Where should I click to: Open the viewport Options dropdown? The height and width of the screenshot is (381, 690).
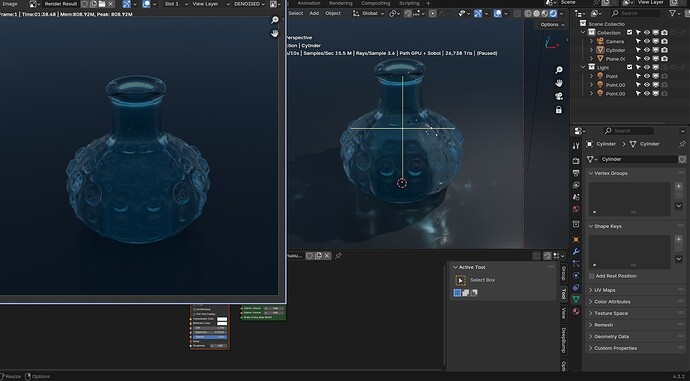point(552,25)
